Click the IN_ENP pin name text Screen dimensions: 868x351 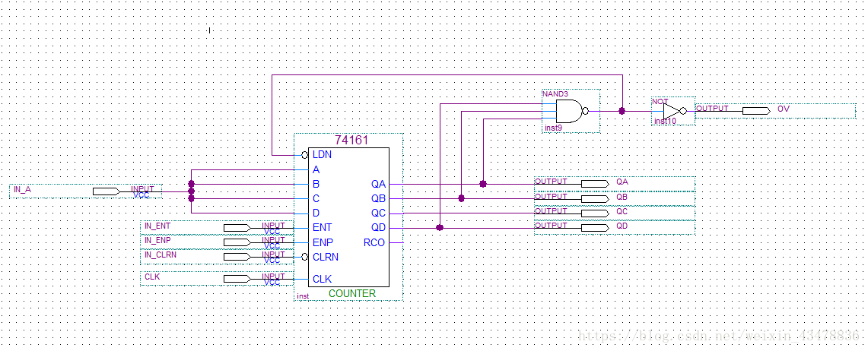157,240
